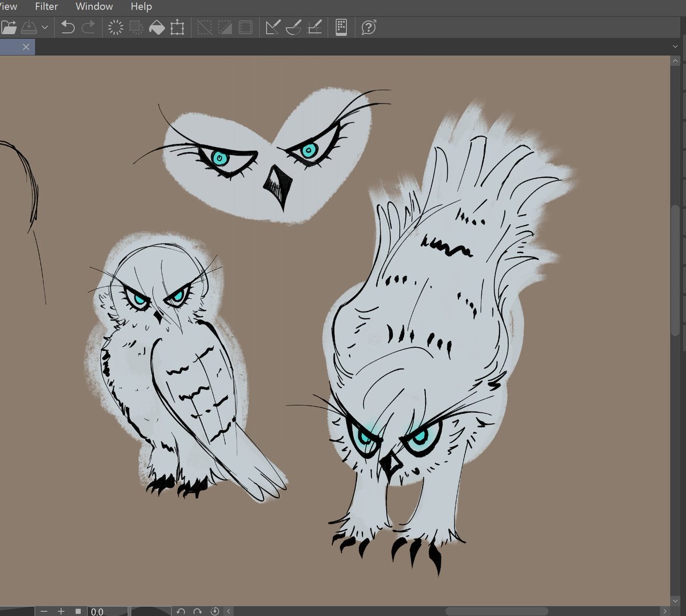Zoom in with the plus button
The width and height of the screenshot is (686, 616).
click(x=61, y=611)
